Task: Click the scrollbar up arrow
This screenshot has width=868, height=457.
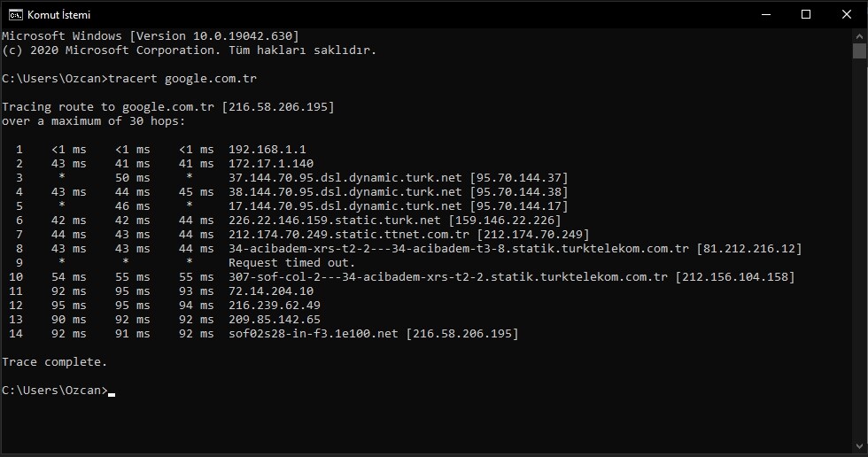Action: point(860,36)
